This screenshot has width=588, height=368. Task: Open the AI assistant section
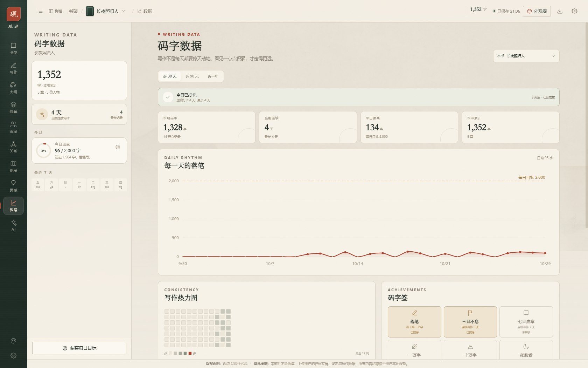click(x=13, y=225)
